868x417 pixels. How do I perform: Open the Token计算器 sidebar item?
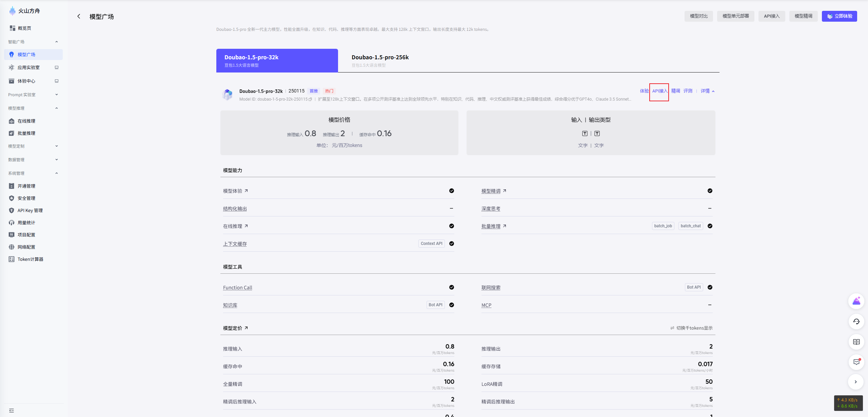pos(30,259)
